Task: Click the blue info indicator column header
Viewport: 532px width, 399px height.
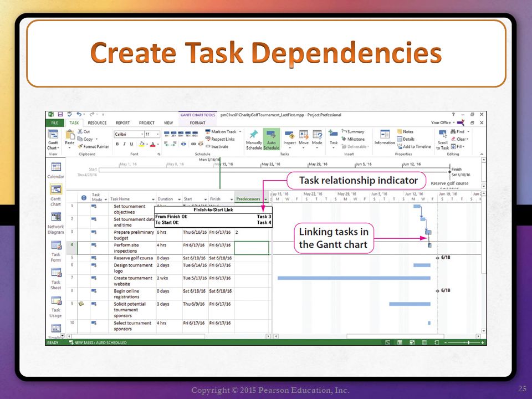Action: point(84,198)
